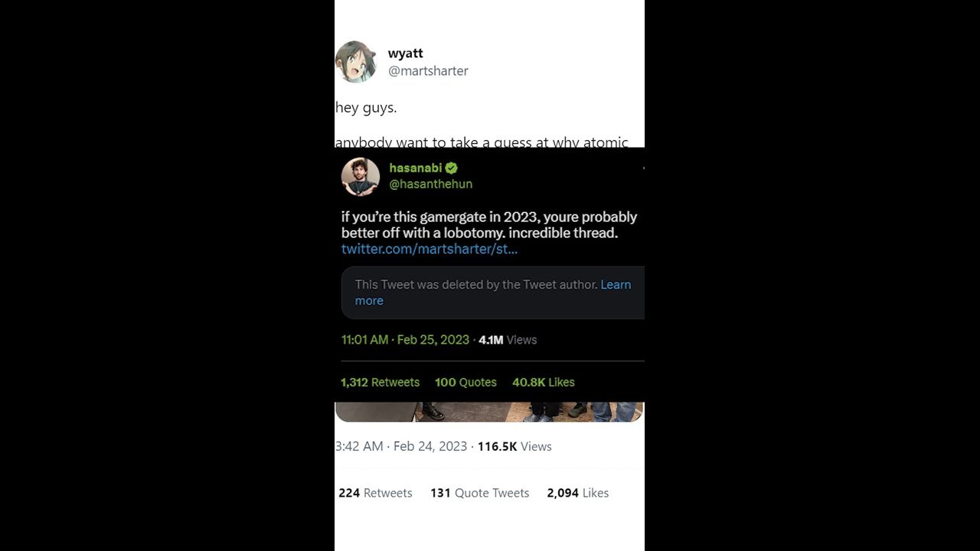Open the wyatt display name
Screen dimensions: 980x551
[x=405, y=54]
